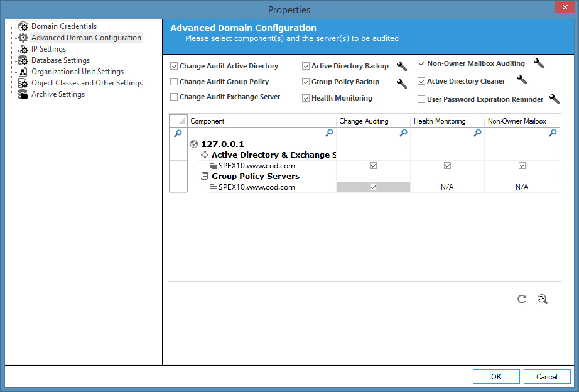
Task: Open Database Settings page
Action: [60, 60]
